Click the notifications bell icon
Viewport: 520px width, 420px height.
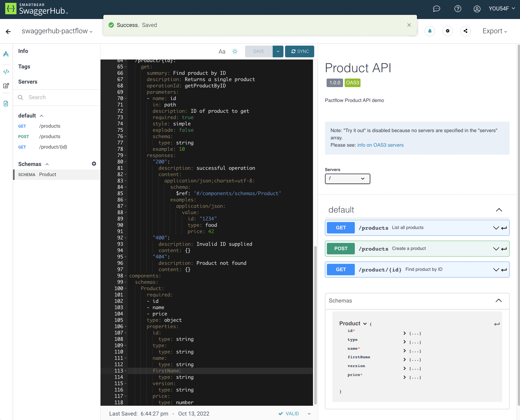click(x=430, y=31)
